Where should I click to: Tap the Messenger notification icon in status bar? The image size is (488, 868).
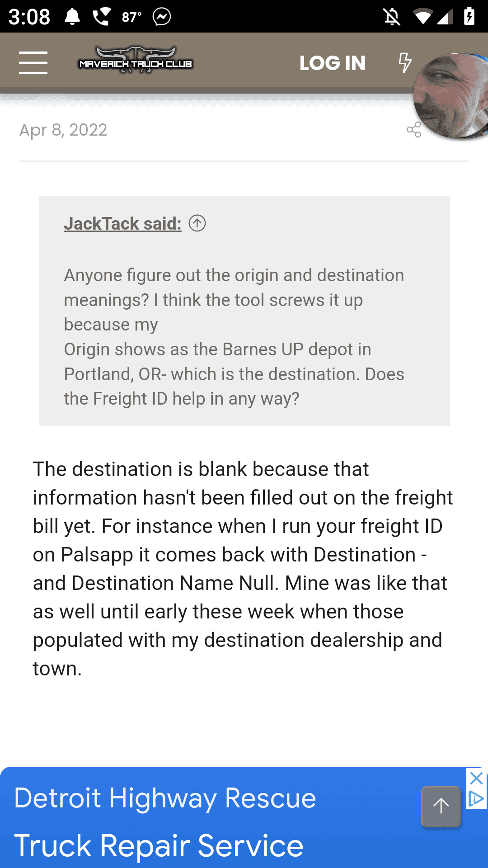tap(162, 17)
